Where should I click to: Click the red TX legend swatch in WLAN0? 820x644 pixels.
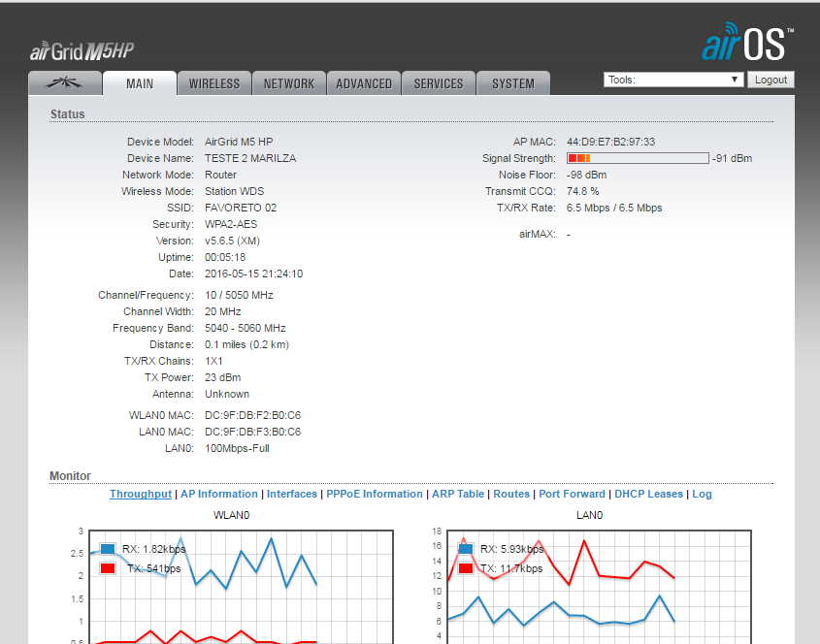(x=108, y=568)
